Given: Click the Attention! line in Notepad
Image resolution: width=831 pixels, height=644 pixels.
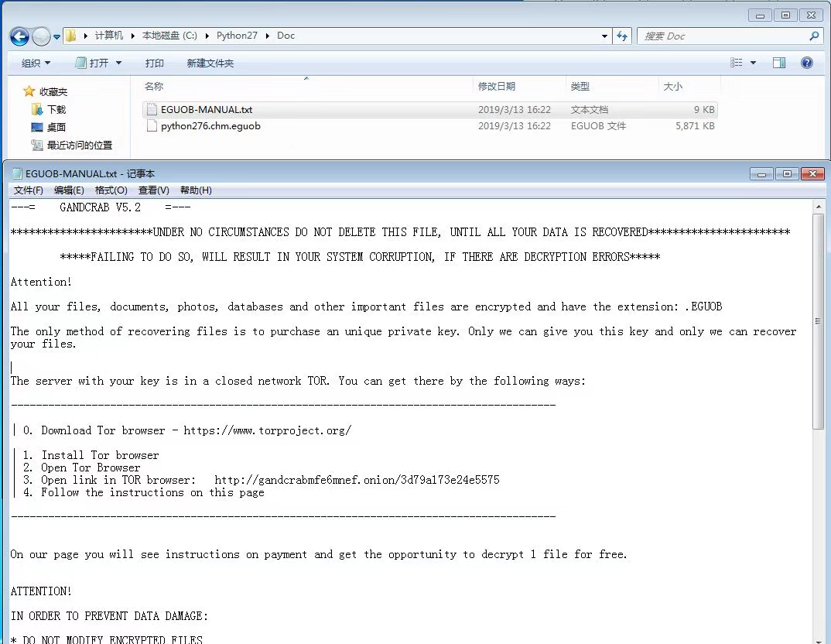Looking at the screenshot, I should coord(41,282).
